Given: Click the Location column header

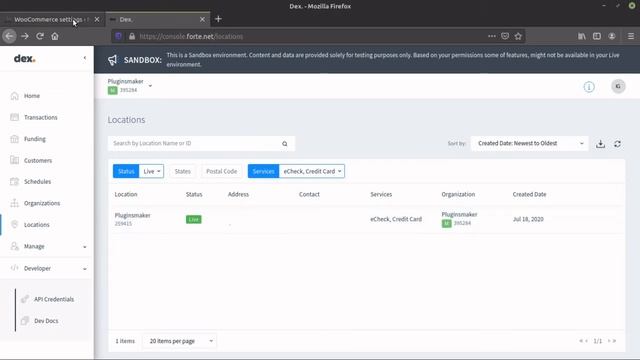Looking at the screenshot, I should tap(126, 194).
